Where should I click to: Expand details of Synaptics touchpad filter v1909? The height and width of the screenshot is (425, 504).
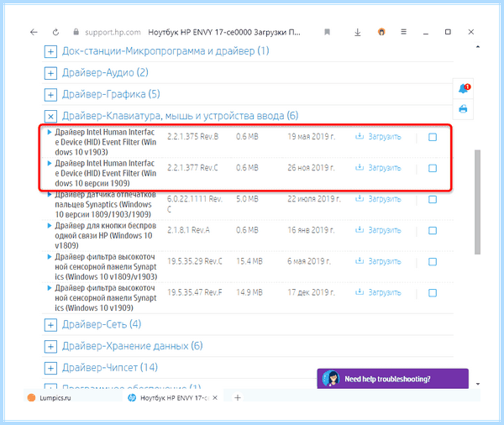coord(50,288)
